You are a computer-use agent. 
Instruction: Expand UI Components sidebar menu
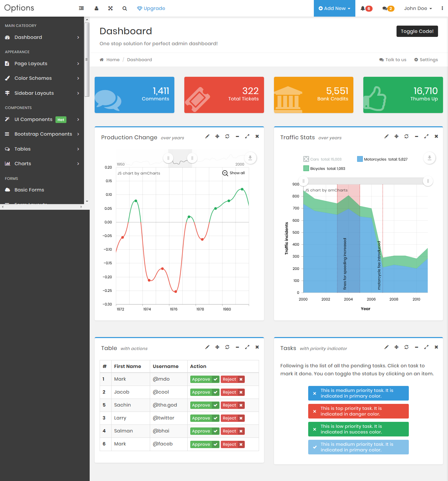pyautogui.click(x=42, y=119)
